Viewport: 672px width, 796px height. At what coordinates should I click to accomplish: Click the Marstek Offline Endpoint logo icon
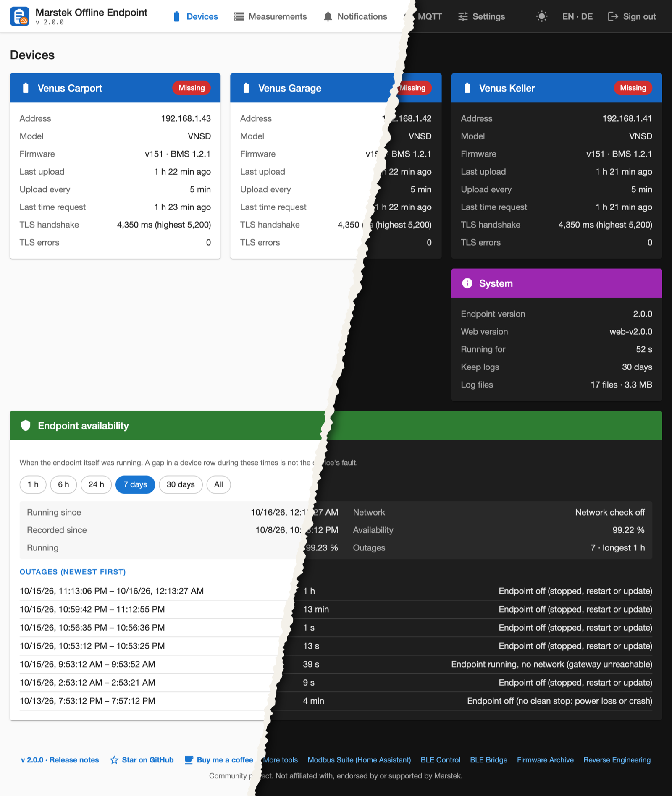pyautogui.click(x=19, y=16)
